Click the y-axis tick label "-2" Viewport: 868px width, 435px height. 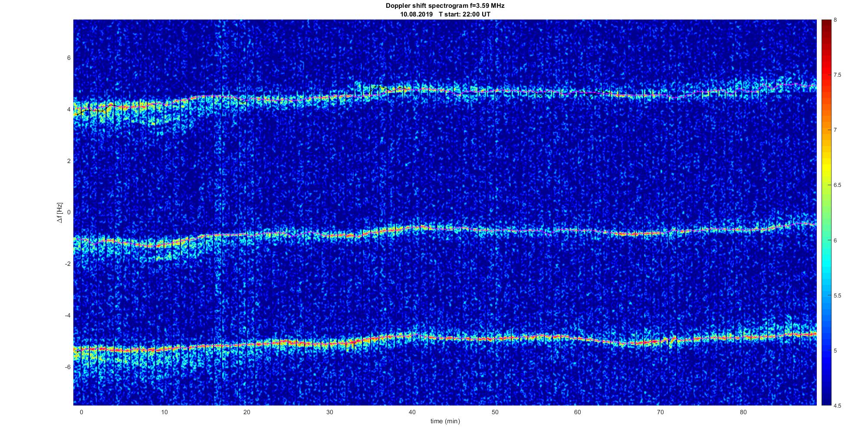click(67, 264)
